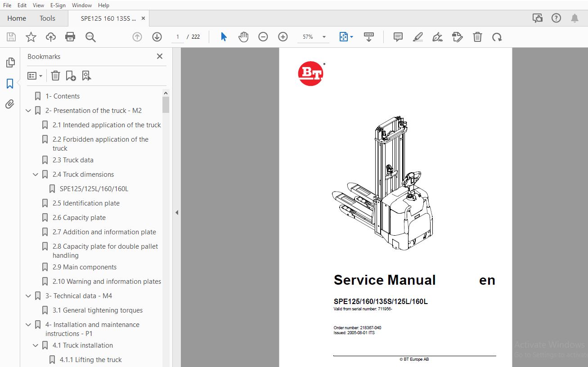Image resolution: width=588 pixels, height=367 pixels.
Task: Select the SPE125 160 135S document tab
Action: point(108,18)
